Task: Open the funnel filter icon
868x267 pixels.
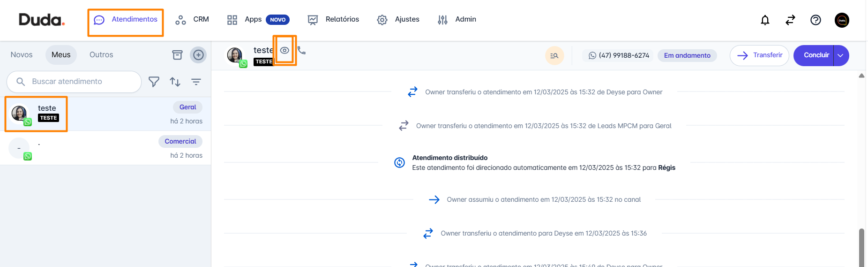Action: [154, 82]
